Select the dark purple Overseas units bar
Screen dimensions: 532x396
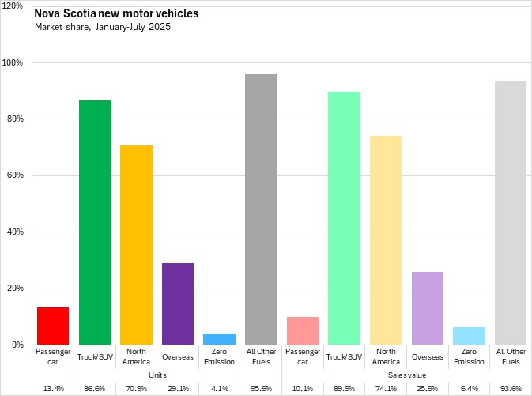[178, 304]
